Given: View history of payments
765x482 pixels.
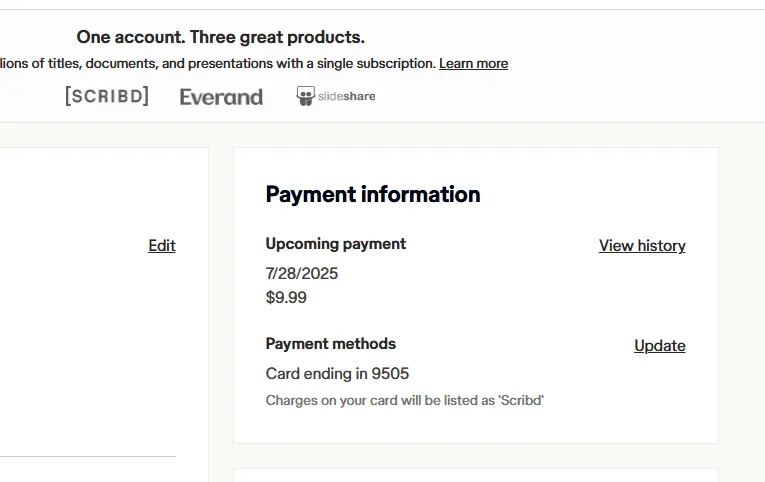Looking at the screenshot, I should pos(642,245).
